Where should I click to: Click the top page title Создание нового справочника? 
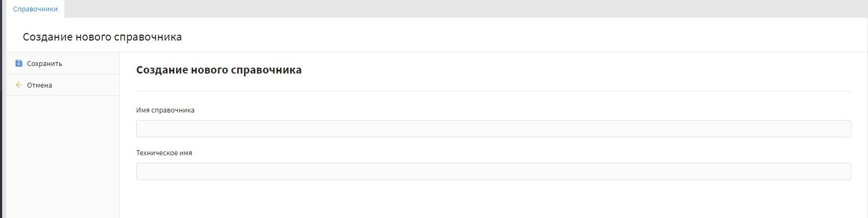(102, 37)
